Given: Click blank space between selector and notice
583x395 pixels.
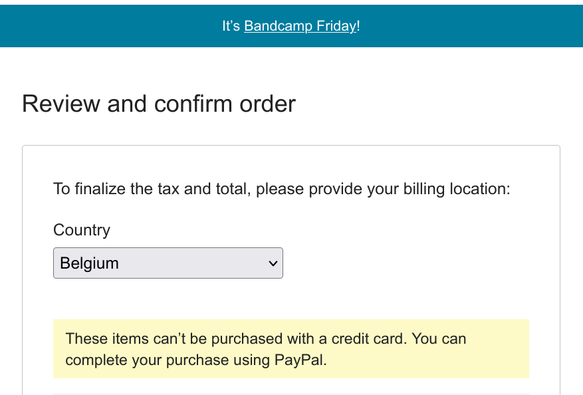Looking at the screenshot, I should pos(291,299).
